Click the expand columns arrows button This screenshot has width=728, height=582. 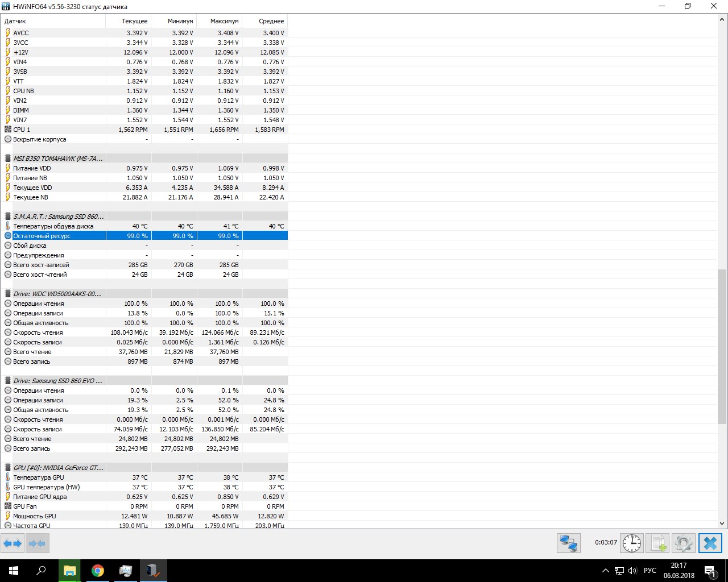[13, 543]
